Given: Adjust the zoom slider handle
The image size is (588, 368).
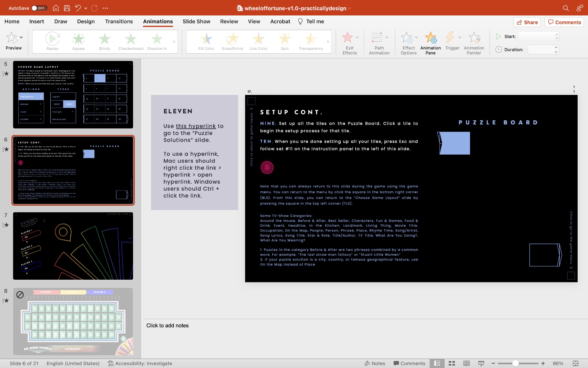Looking at the screenshot, I should [x=515, y=363].
